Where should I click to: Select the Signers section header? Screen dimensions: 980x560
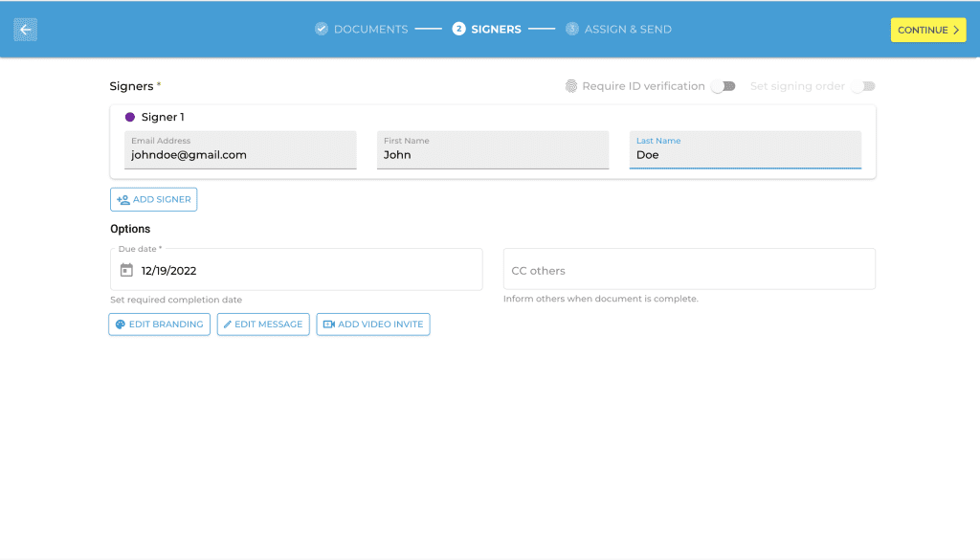[130, 85]
